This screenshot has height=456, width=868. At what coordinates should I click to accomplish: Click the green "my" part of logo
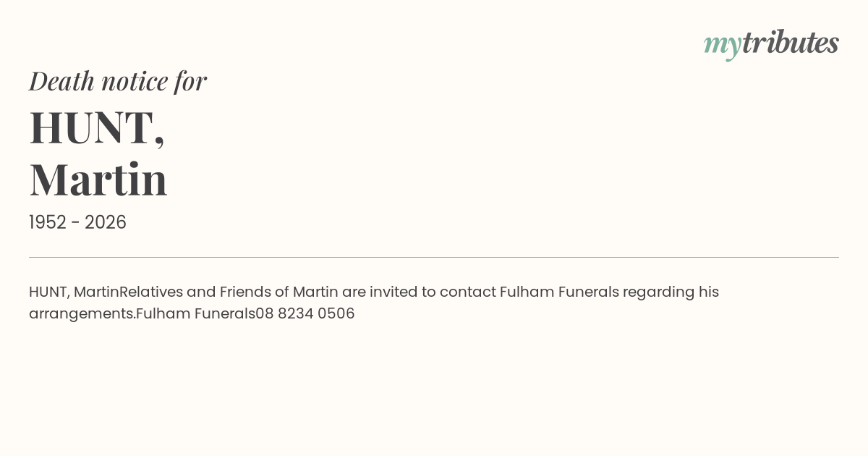coord(722,45)
